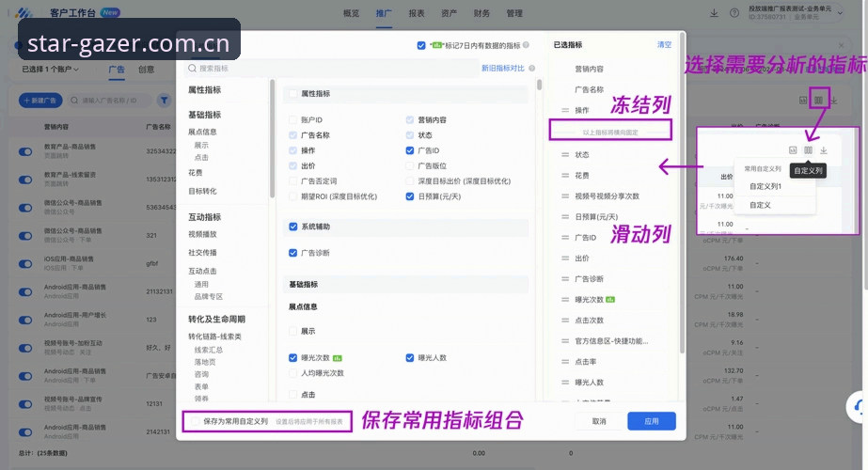
Task: Grab the drag handle of selected 曝光人数 column
Action: (x=565, y=383)
